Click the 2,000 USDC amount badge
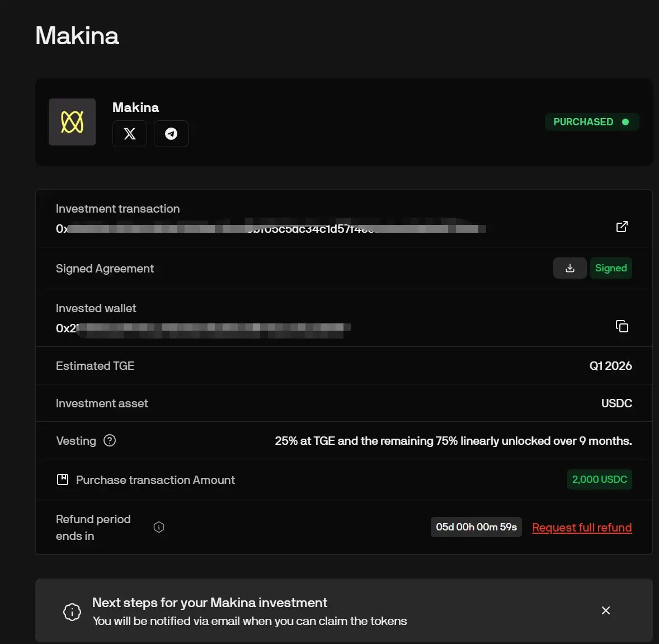 [599, 480]
